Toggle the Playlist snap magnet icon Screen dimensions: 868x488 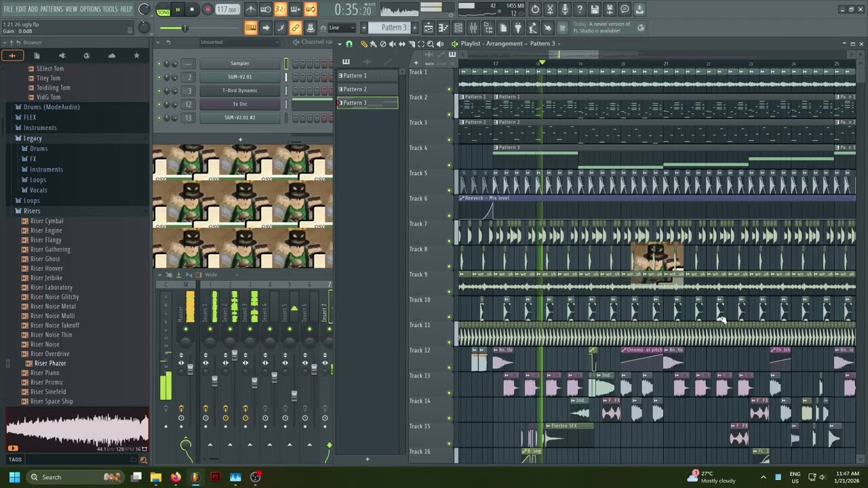(x=349, y=43)
